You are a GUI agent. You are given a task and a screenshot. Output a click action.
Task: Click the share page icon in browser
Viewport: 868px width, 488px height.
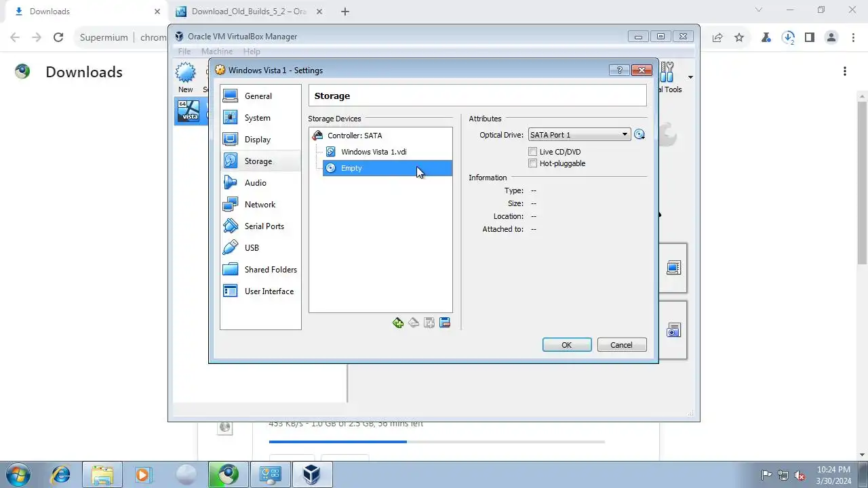[x=717, y=37]
